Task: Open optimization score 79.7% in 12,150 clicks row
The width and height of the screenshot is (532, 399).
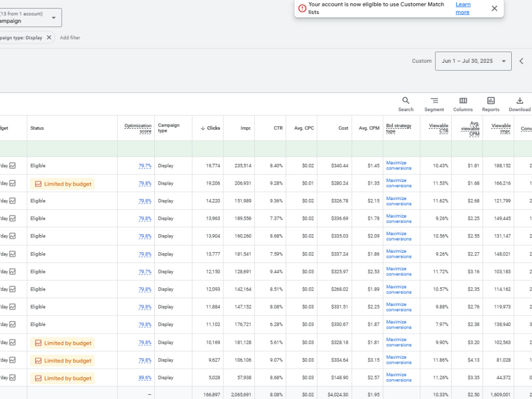Action: pos(145,272)
